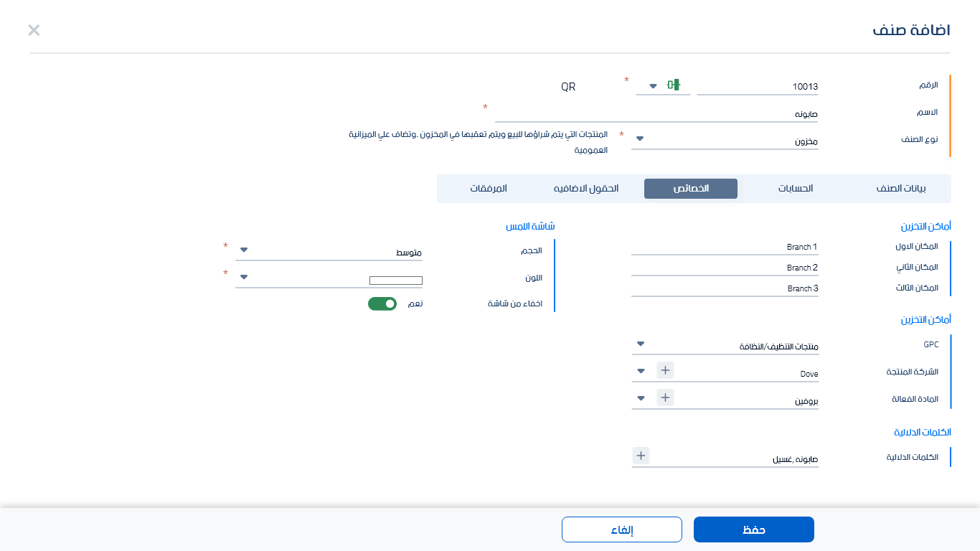Click the حفظ save button
The width and height of the screenshot is (980, 551).
click(x=753, y=529)
